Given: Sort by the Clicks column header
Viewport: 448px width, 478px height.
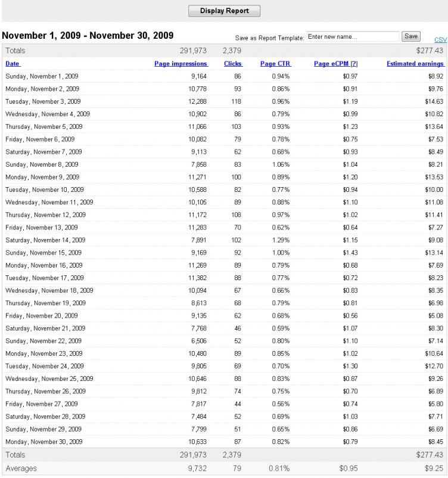Looking at the screenshot, I should pos(233,64).
